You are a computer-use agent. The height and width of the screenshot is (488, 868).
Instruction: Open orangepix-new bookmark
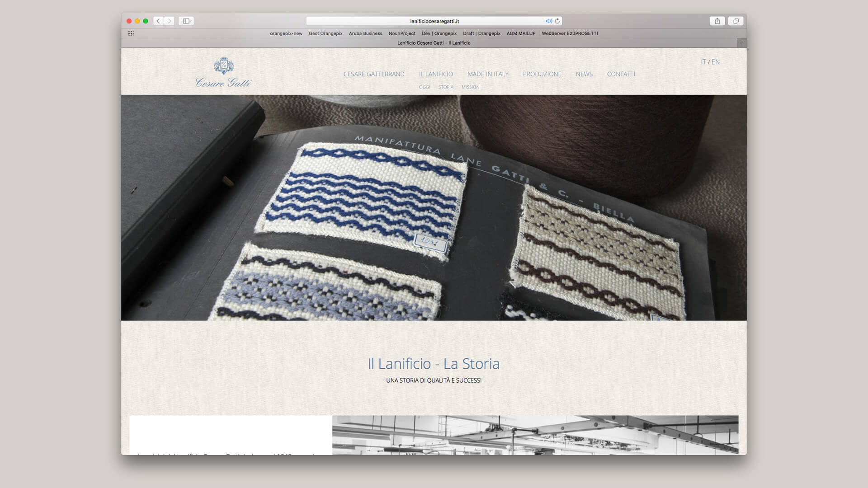286,33
